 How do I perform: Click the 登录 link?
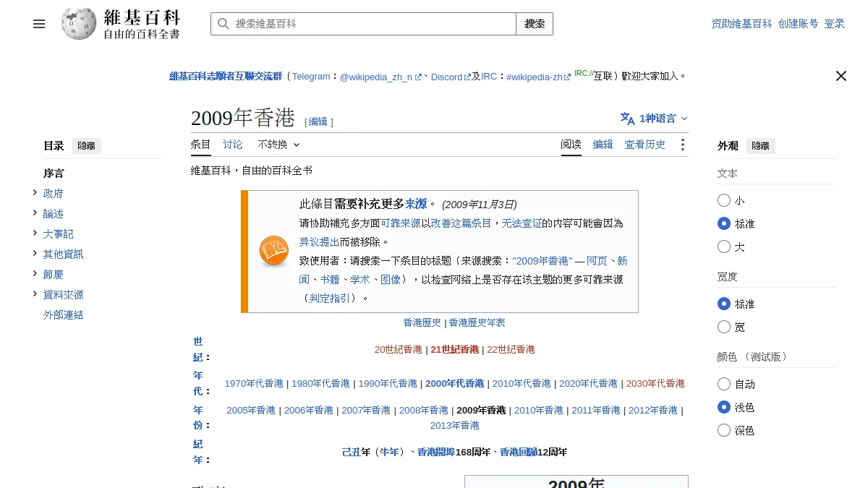coord(835,24)
